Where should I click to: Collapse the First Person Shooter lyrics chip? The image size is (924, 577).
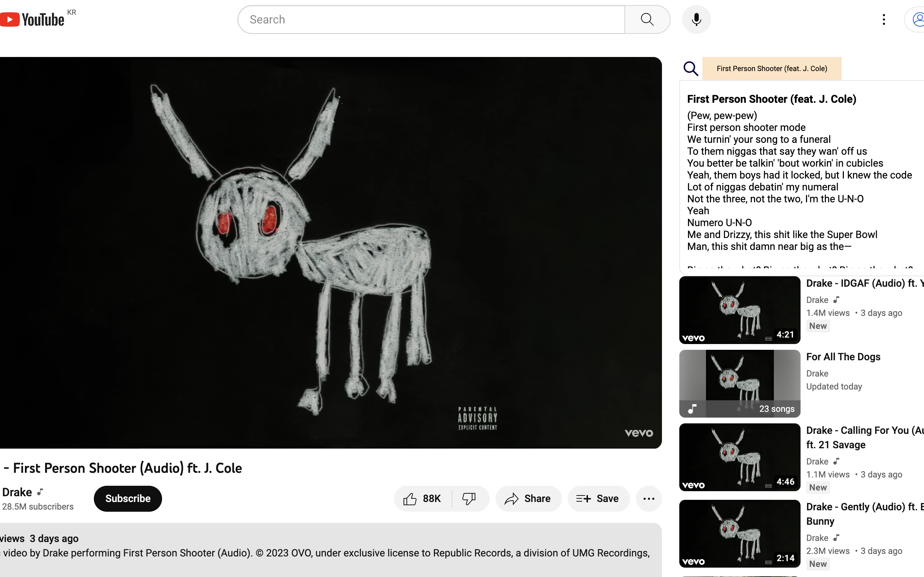[x=772, y=68]
